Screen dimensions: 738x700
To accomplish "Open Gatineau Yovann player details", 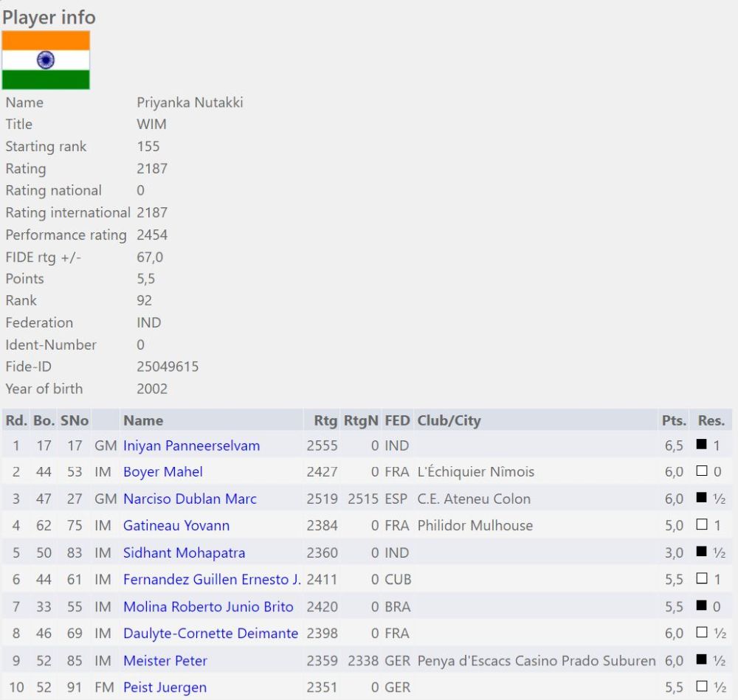I will 176,526.
